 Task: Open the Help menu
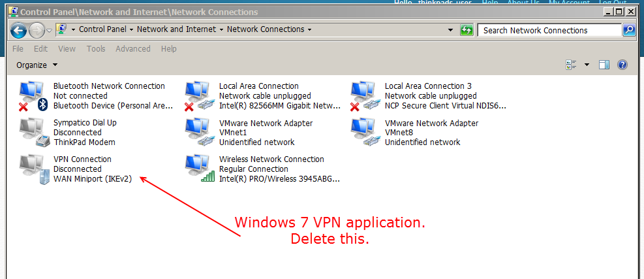point(168,48)
